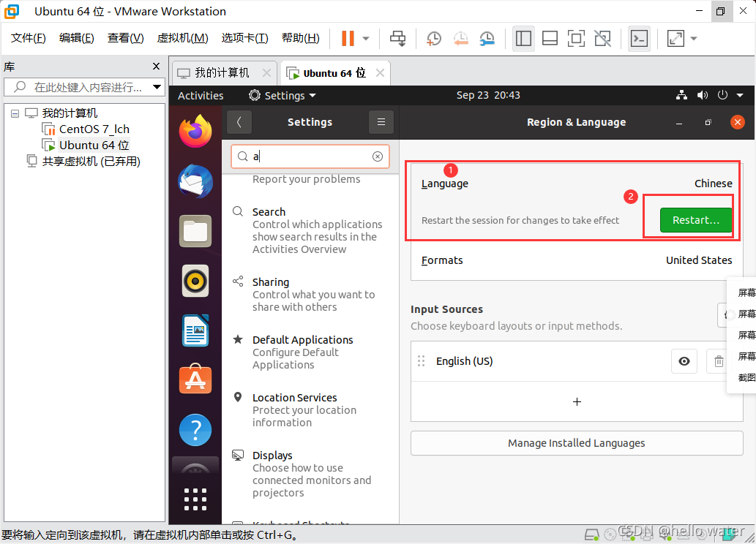Open Default Applications settings panel
This screenshot has height=544, width=756.
309,352
